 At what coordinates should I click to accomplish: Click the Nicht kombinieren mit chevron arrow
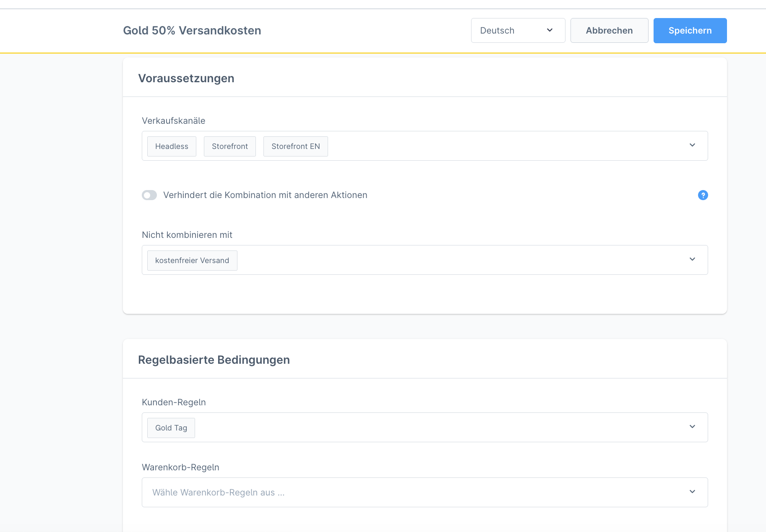[692, 259]
